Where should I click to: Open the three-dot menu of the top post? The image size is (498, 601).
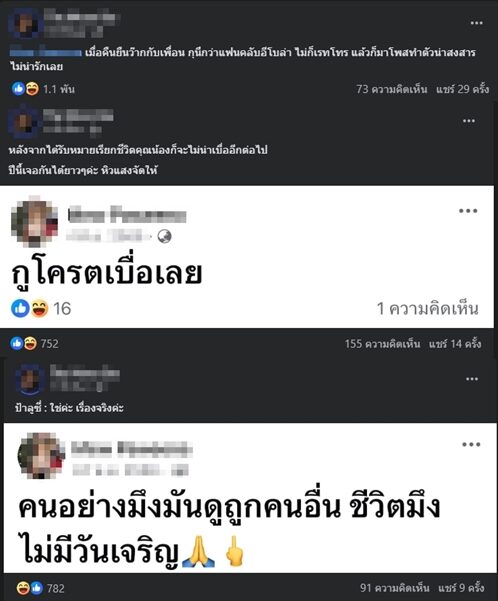476,23
